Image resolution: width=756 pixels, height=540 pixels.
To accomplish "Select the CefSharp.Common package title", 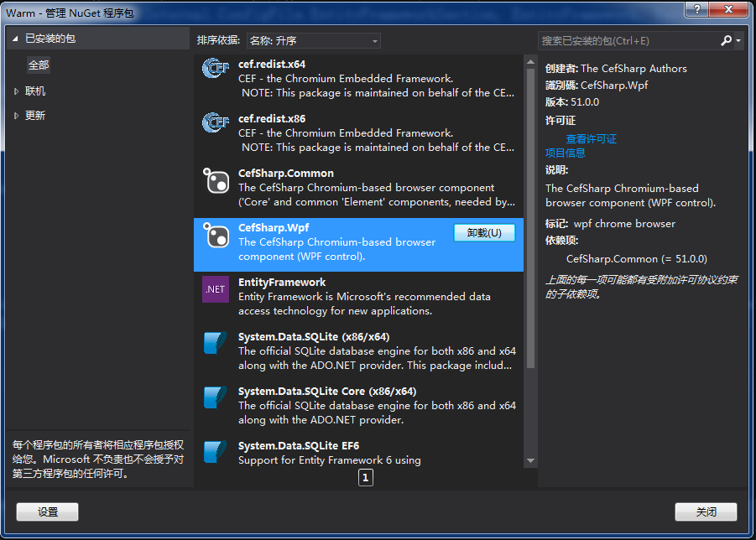I will [x=286, y=174].
